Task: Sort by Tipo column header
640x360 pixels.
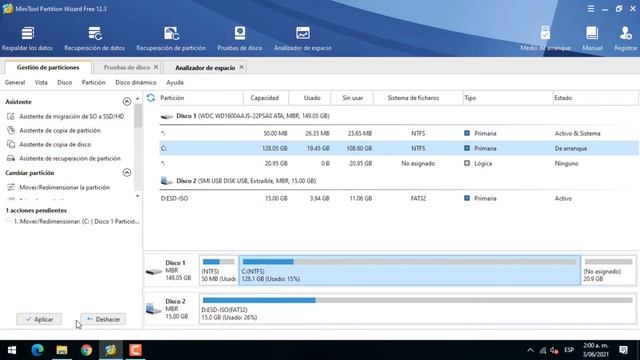Action: click(508, 98)
